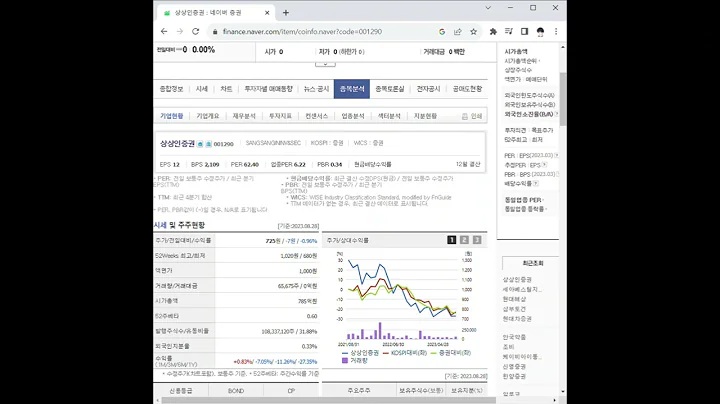Screen dimensions: 720x404
Task: Open the Chrome three-dot menu
Action: [556, 31]
